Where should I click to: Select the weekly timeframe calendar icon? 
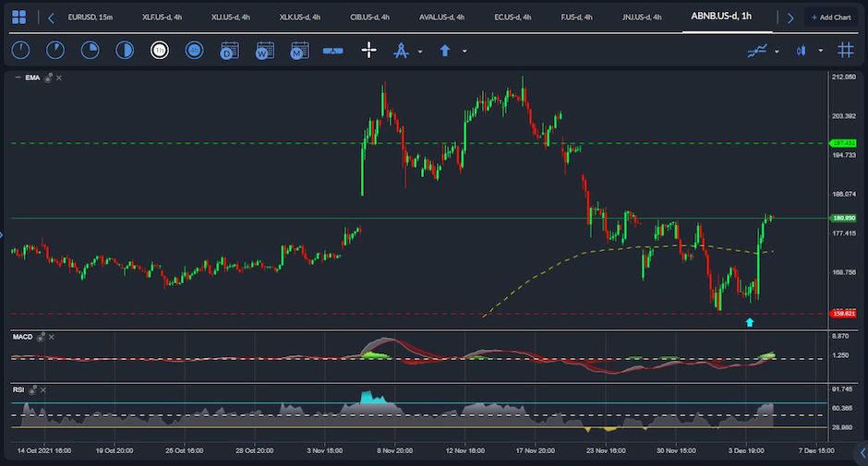click(x=265, y=51)
